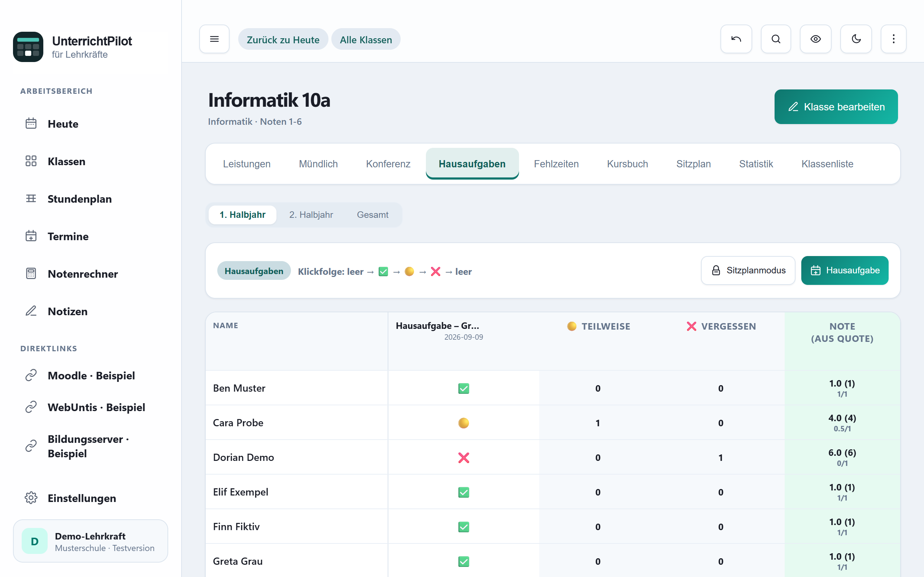The width and height of the screenshot is (924, 577).
Task: Enable Sitzplanmodus with the lock button
Action: click(x=748, y=270)
